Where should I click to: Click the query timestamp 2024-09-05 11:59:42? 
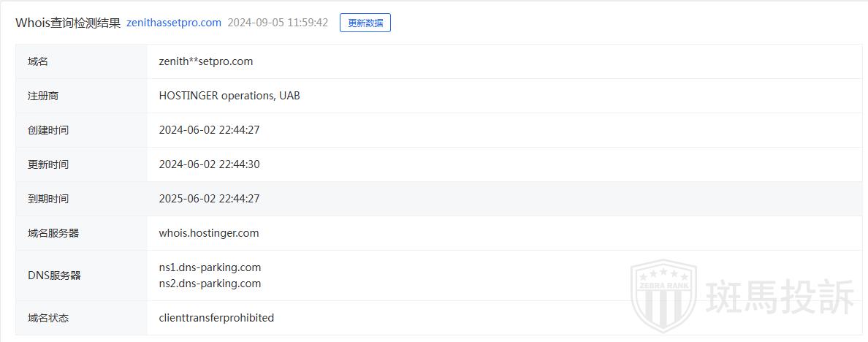pos(278,23)
